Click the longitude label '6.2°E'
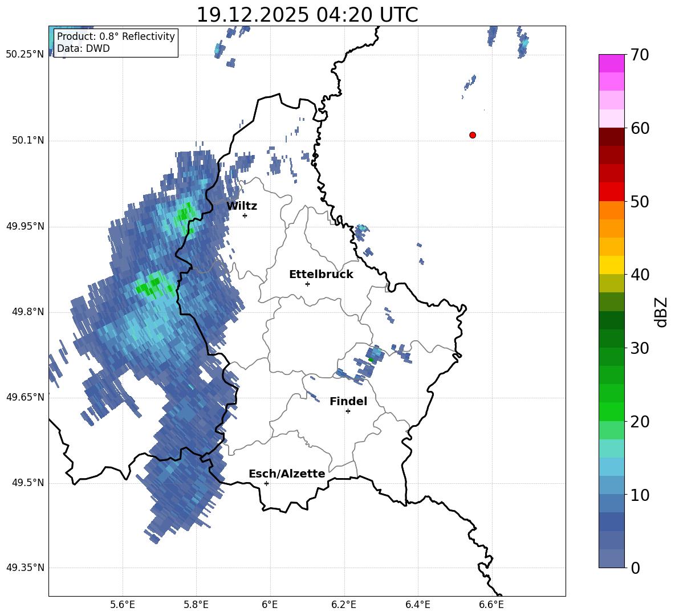This screenshot has width=675, height=616. tap(344, 605)
